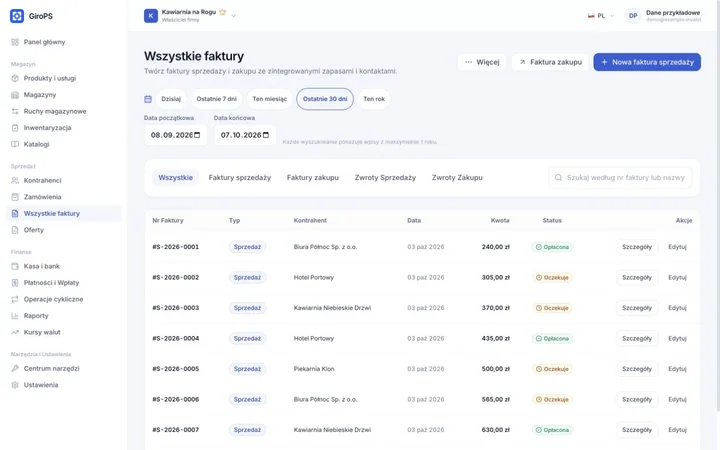Open Ruchy magazynowe in sidebar

click(63, 112)
